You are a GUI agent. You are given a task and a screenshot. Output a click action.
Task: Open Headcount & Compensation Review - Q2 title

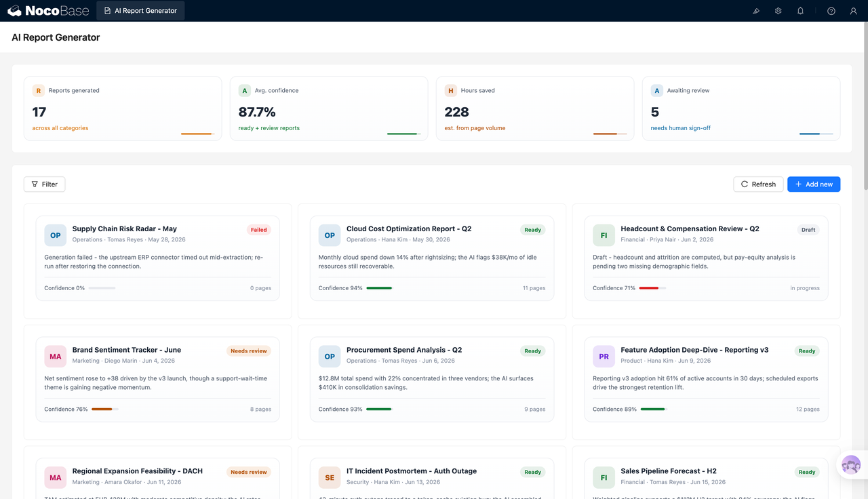pos(690,229)
